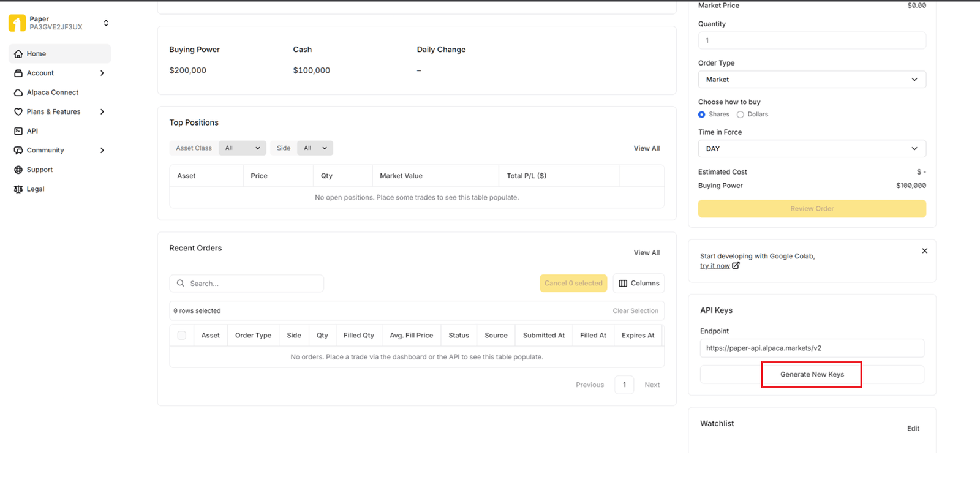Expand the Plans & Features submenu chevron
The height and width of the screenshot is (493, 980).
pyautogui.click(x=102, y=112)
